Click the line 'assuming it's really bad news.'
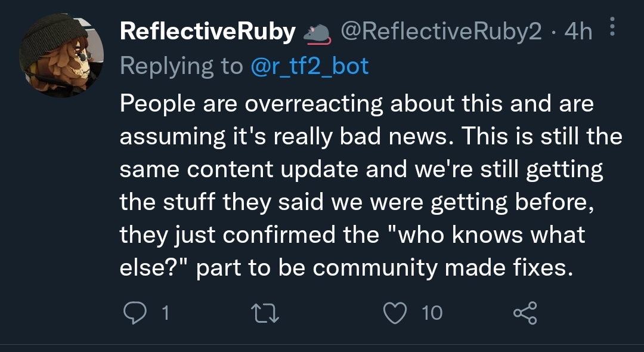Viewport: 644px width, 352px height. point(287,137)
